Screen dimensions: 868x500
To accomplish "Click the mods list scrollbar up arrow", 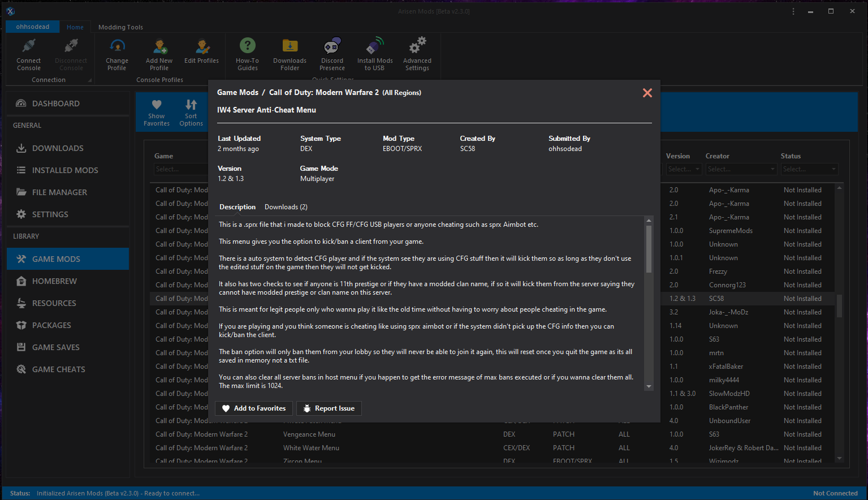I will tap(839, 188).
